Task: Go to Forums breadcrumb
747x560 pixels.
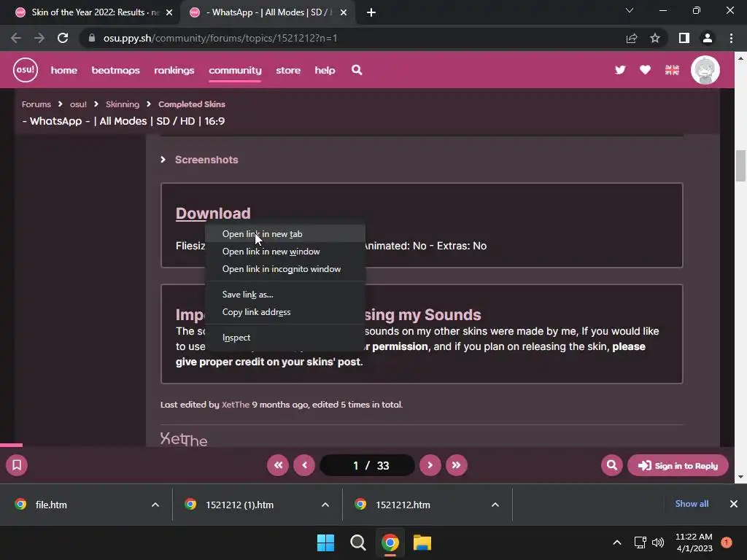Action: [36, 104]
